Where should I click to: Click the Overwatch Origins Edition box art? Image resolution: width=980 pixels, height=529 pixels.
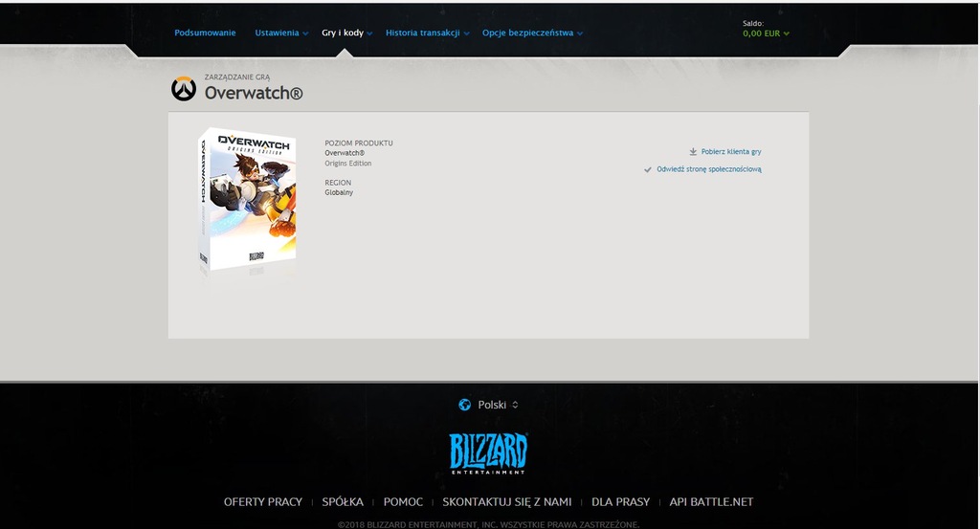point(248,200)
